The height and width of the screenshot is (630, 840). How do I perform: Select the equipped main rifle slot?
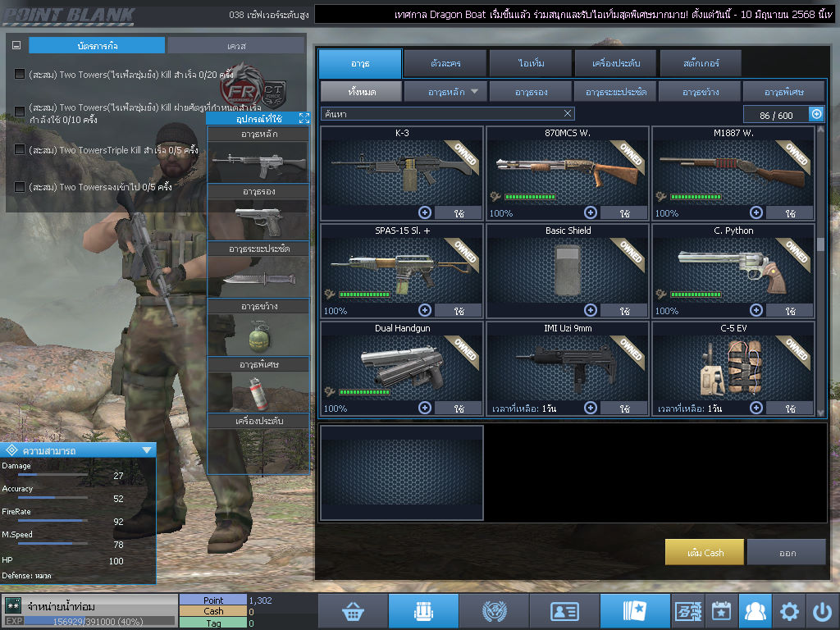[x=258, y=162]
